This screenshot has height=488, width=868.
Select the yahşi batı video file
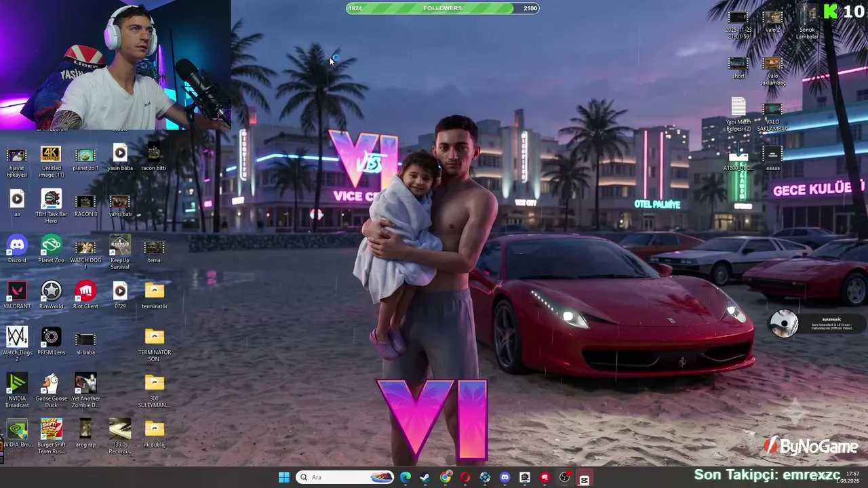click(120, 206)
